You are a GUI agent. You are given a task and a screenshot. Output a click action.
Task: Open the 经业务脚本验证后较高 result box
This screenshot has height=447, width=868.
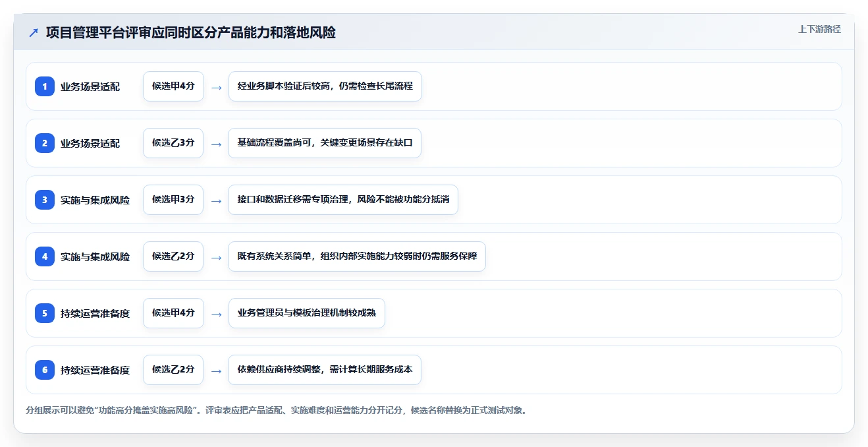click(325, 86)
